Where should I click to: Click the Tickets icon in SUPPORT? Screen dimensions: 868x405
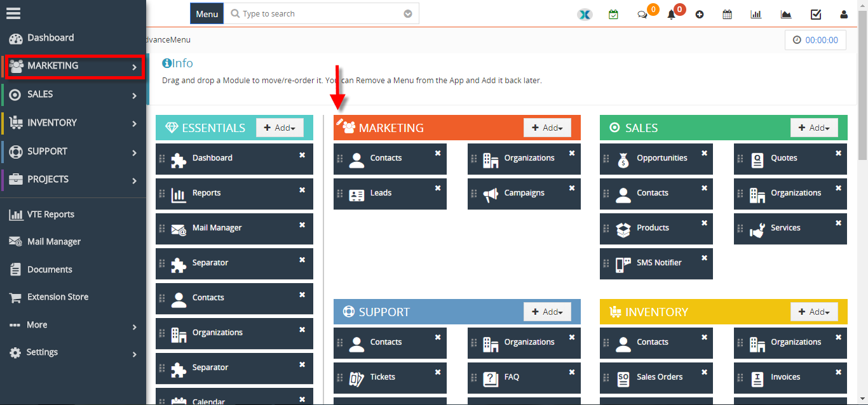356,380
